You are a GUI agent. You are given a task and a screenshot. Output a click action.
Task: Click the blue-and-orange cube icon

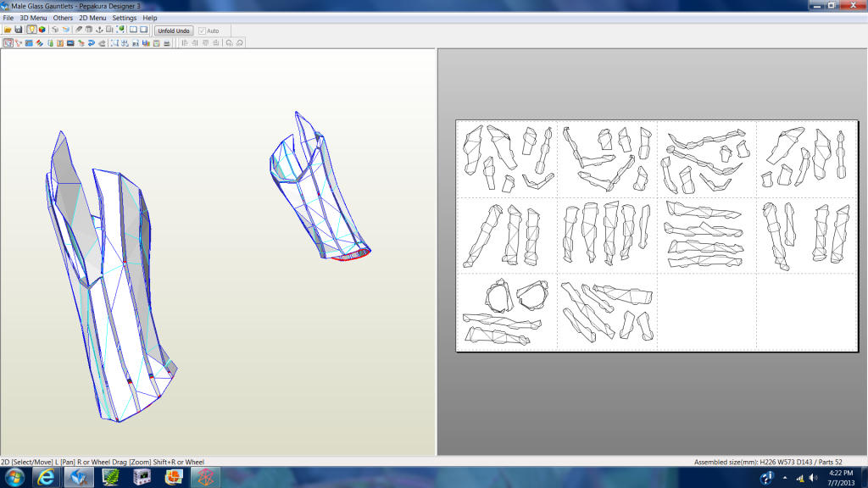pyautogui.click(x=65, y=30)
